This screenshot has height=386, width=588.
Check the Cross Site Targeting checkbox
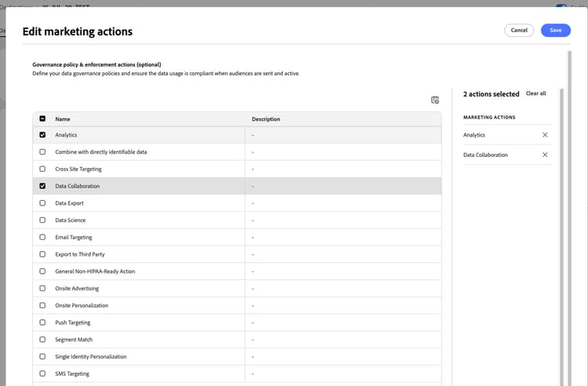tap(42, 169)
